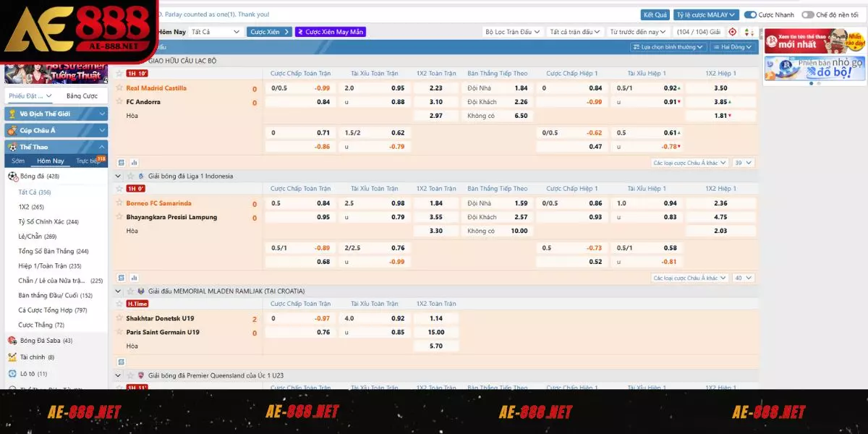Click the sort arrows icon in filter bar

click(x=749, y=32)
